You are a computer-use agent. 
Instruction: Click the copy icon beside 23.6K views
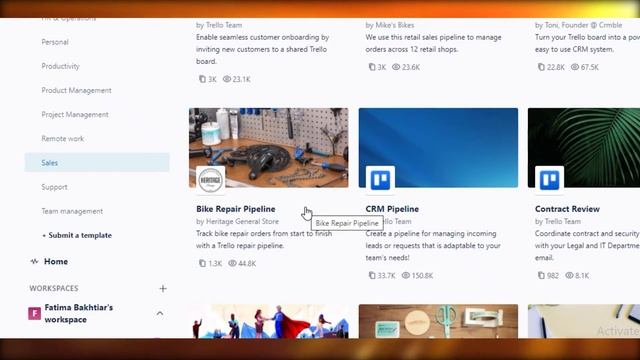(372, 67)
